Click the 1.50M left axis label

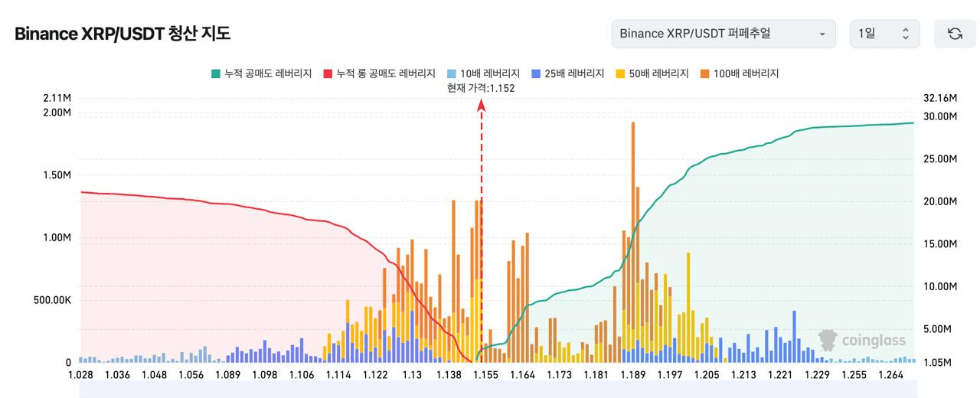57,175
